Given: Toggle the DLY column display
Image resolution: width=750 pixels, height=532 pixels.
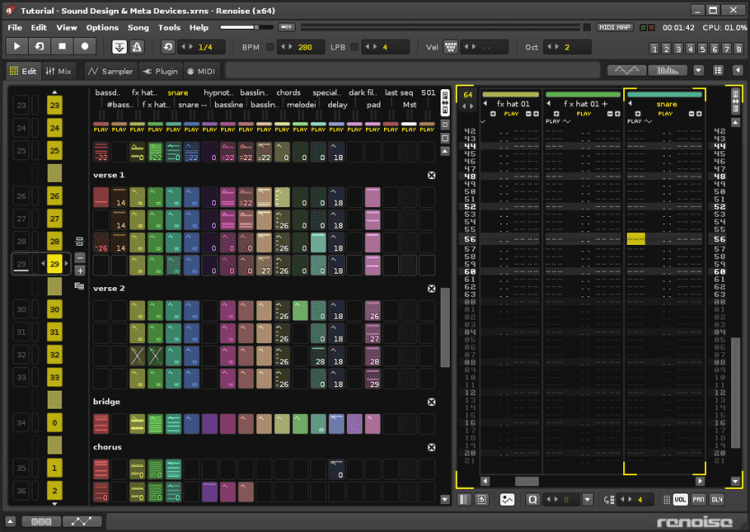Looking at the screenshot, I should click(716, 499).
